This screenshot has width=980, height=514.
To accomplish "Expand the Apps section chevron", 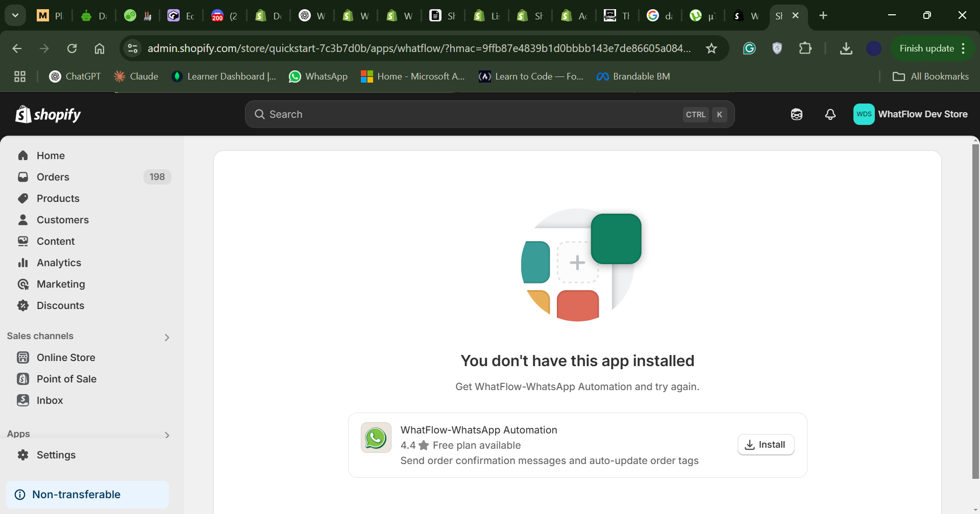I will (x=167, y=435).
